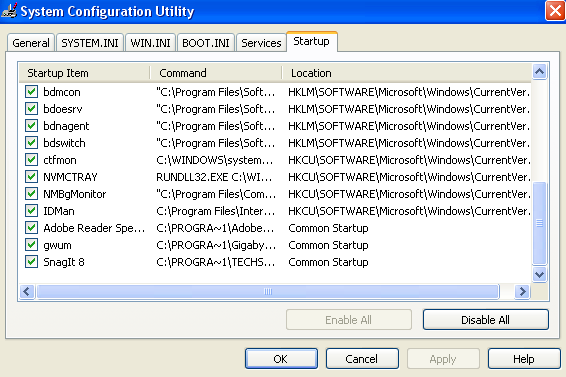Uncheck the bdmcon startup item

point(31,92)
